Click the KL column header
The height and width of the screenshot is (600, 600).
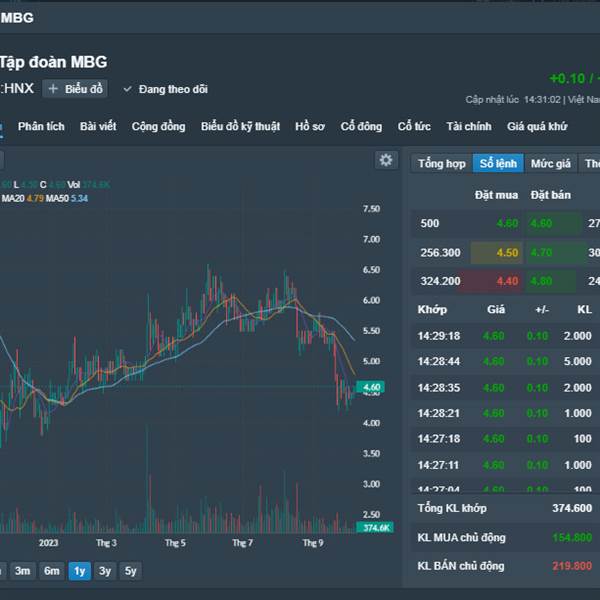coord(584,309)
